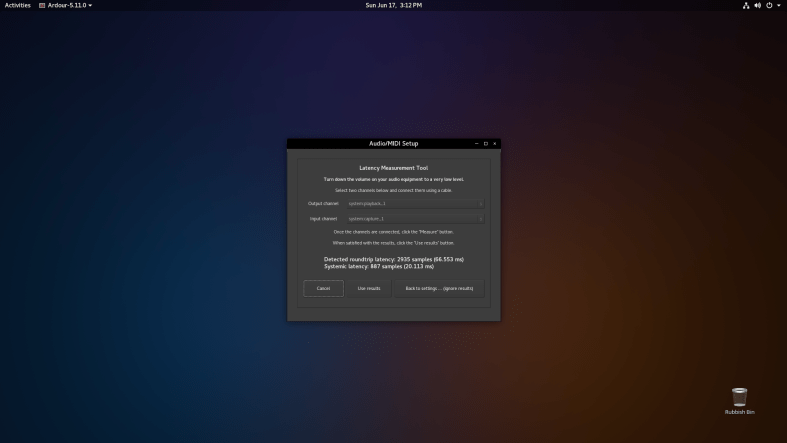Open the Output channel dropdown

coord(415,204)
